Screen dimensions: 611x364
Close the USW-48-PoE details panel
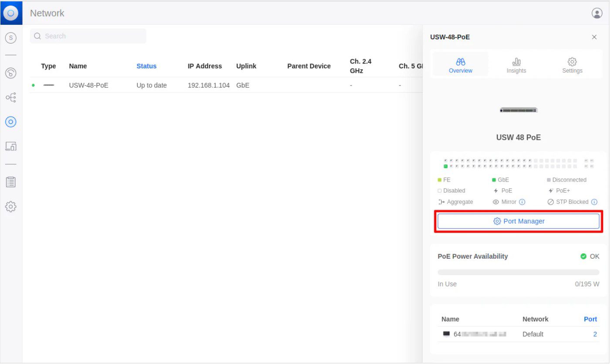point(594,37)
